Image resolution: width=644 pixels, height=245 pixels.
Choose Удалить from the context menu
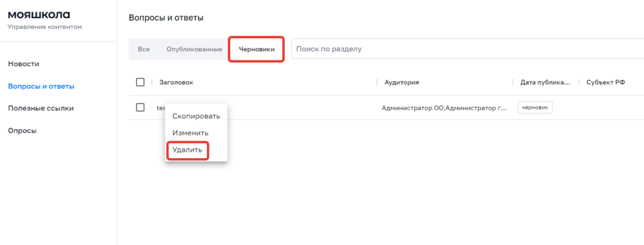[x=187, y=150]
